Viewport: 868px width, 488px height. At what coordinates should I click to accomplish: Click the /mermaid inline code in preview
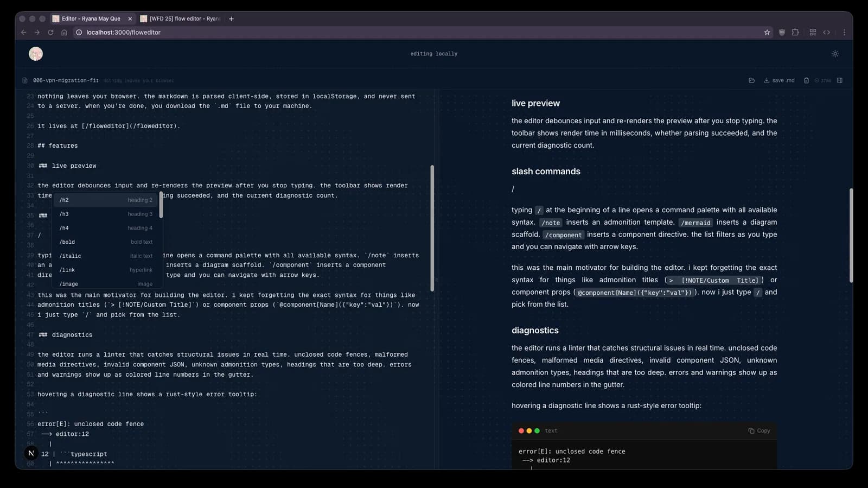[x=695, y=223]
